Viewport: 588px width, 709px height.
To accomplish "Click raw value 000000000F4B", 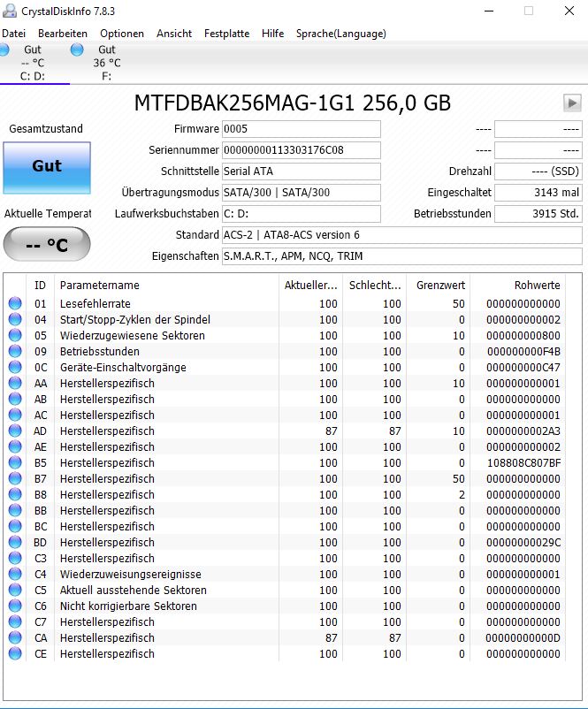I will coord(523,351).
